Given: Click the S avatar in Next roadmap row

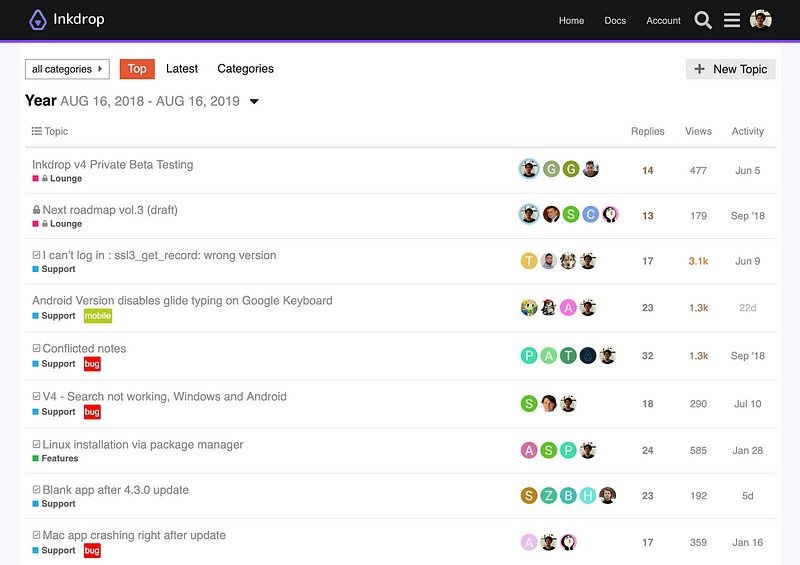Looking at the screenshot, I should 571,214.
